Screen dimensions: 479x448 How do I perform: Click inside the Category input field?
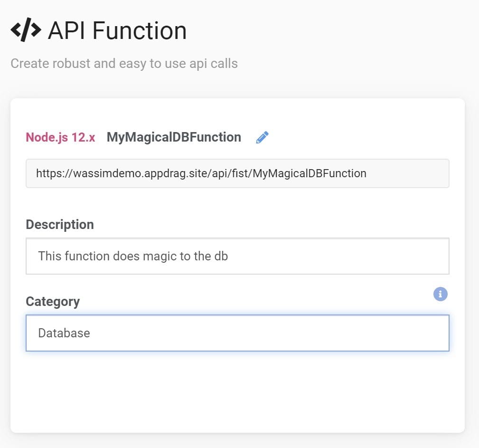click(237, 333)
